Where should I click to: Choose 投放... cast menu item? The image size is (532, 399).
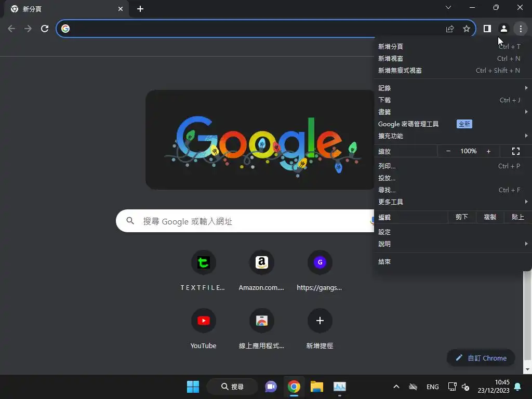coord(453,178)
